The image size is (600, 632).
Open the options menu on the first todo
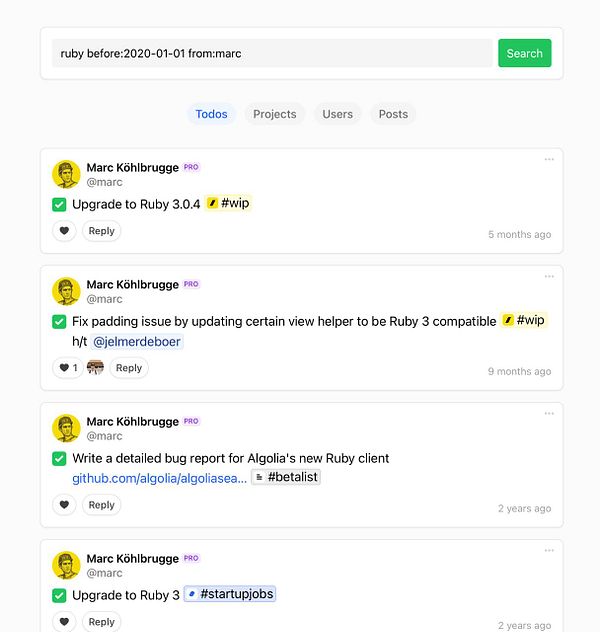549,159
